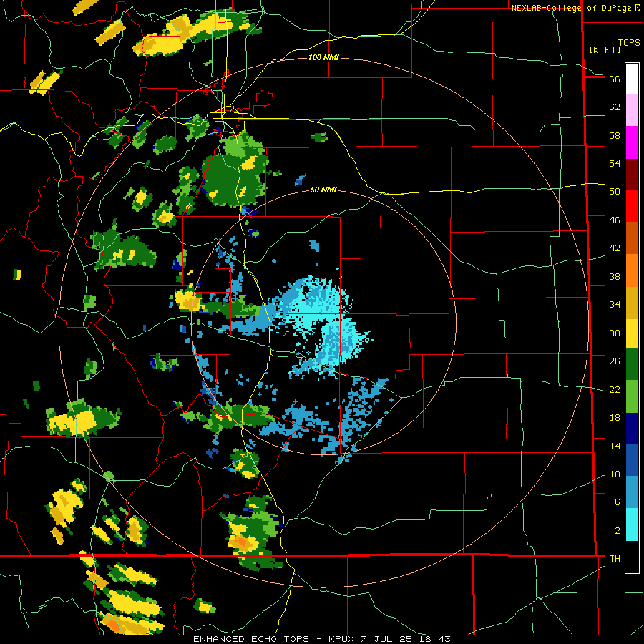
Task: Click the legend value 30
Action: (x=615, y=333)
